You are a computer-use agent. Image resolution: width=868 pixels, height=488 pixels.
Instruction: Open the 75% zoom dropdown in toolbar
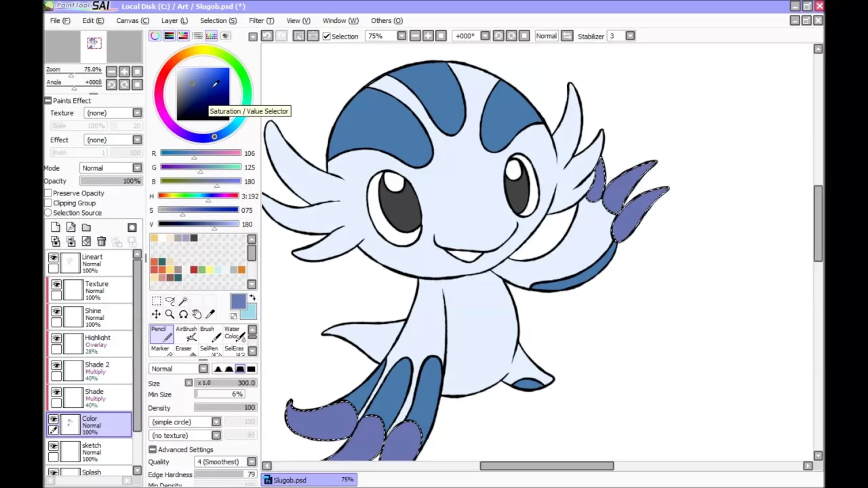point(401,36)
